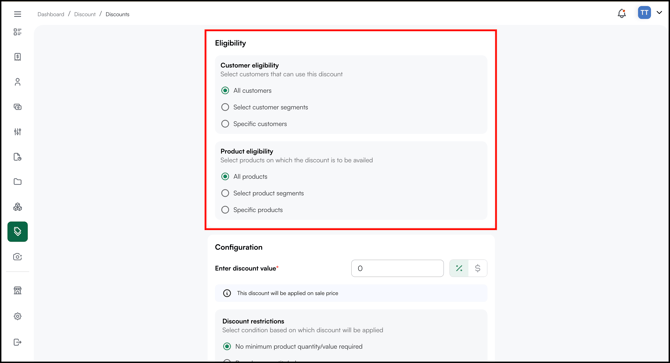The image size is (670, 363).
Task: Open the folder icon in sidebar
Action: pos(18,182)
